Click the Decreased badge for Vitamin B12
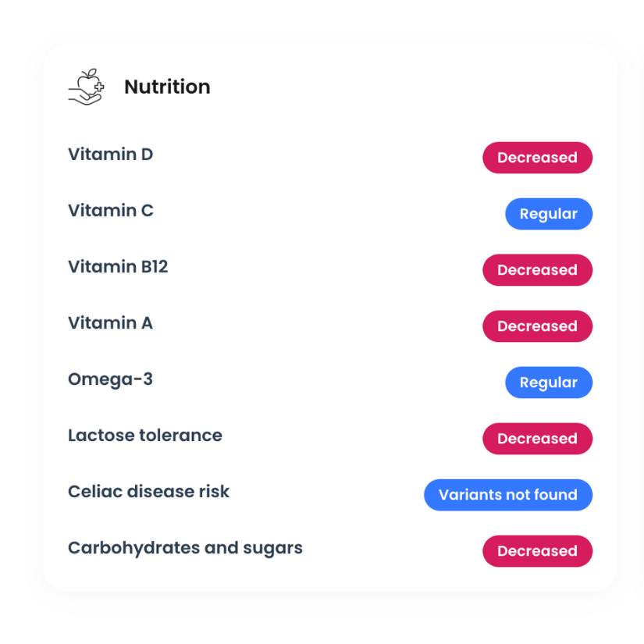 537,270
